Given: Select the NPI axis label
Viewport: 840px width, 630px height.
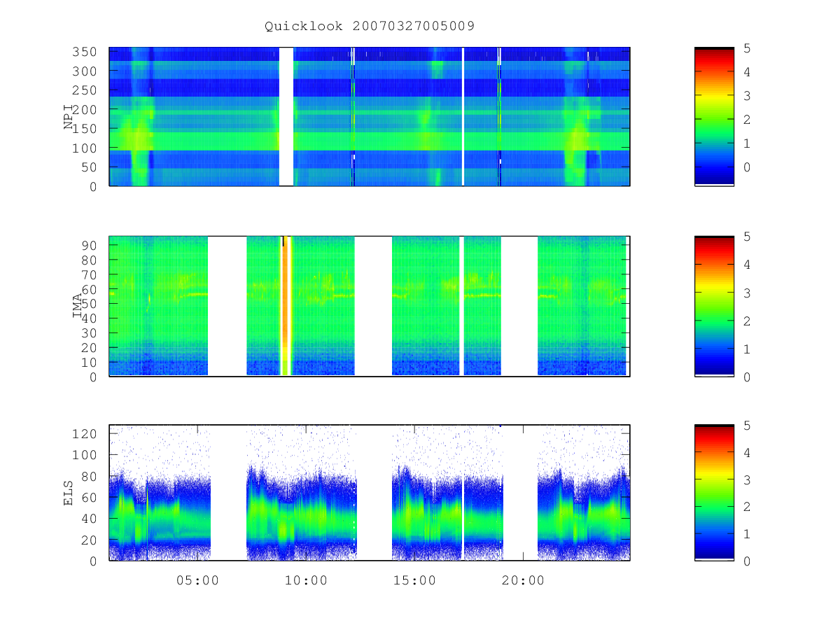Looking at the screenshot, I should click(69, 117).
